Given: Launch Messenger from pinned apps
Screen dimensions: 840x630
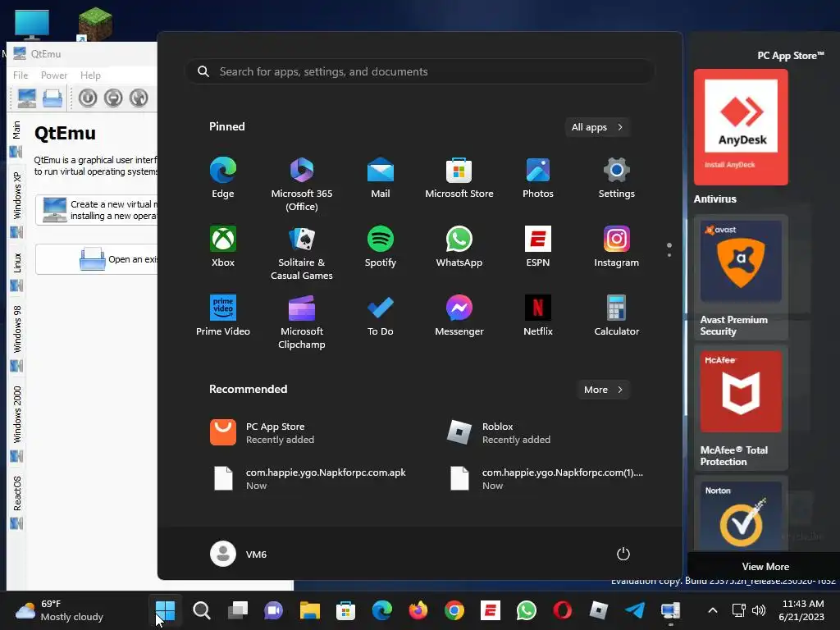Looking at the screenshot, I should coord(459,316).
